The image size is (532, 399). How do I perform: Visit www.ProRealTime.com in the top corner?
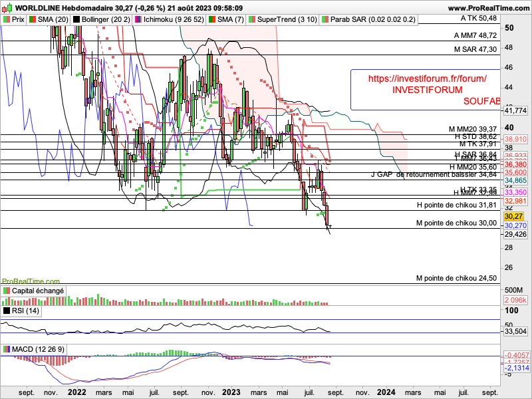489,8
